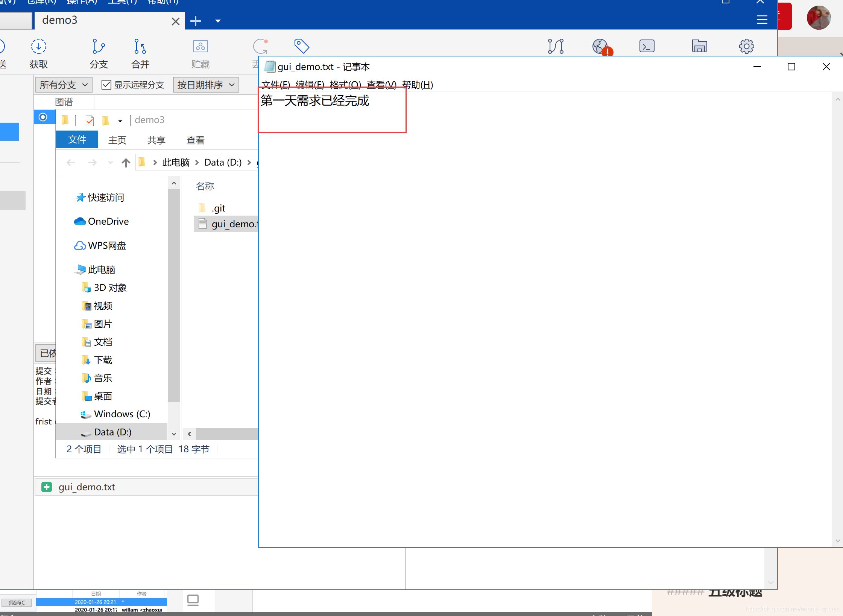Click the plus button to add a tab
Viewport: 843px width, 616px height.
(196, 21)
